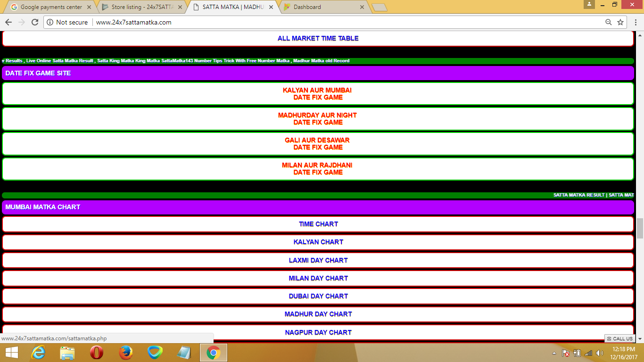
Task: Click the DATE FIX GAME SITE header
Action: tap(318, 73)
